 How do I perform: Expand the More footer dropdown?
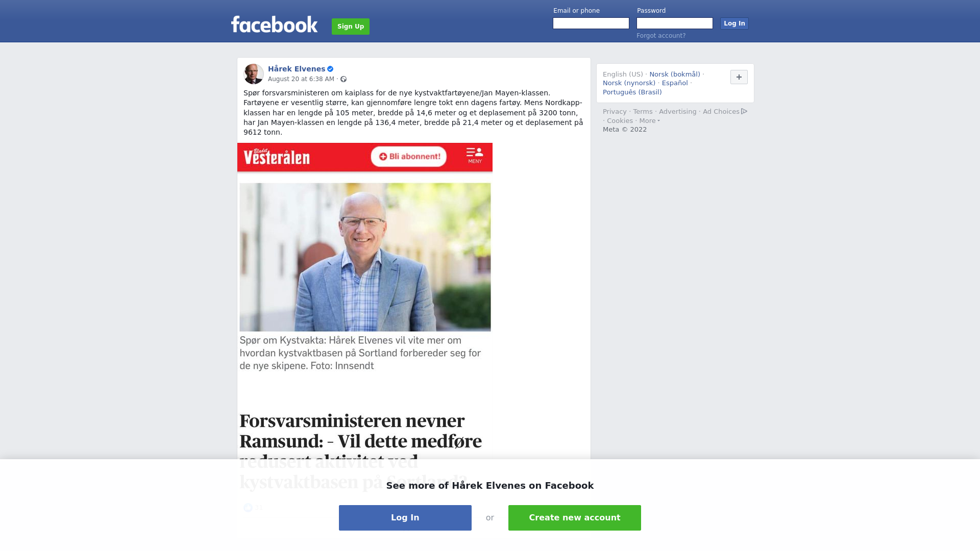tap(649, 121)
